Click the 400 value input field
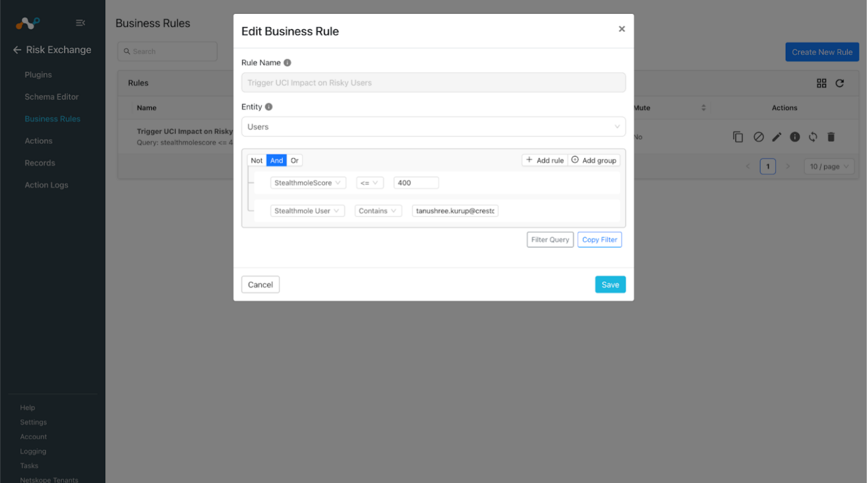The image size is (868, 483). pyautogui.click(x=416, y=183)
